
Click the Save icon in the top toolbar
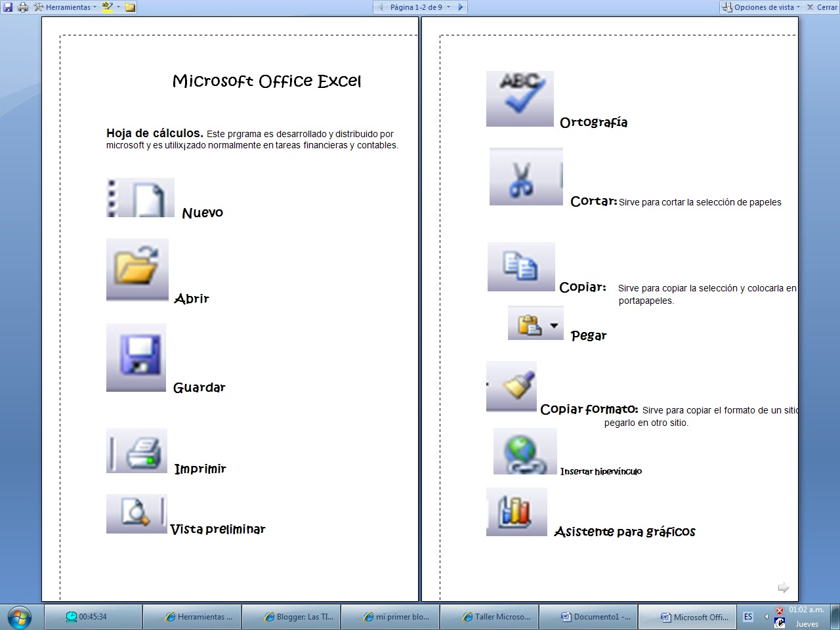8,7
